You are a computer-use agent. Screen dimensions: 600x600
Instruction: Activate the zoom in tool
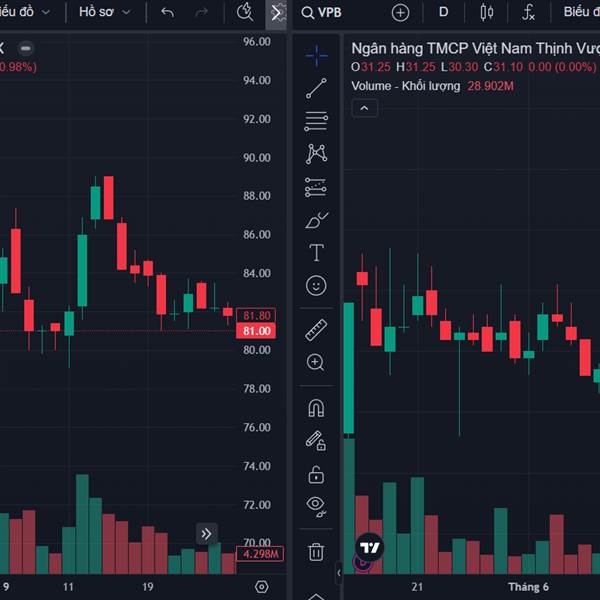pyautogui.click(x=316, y=363)
